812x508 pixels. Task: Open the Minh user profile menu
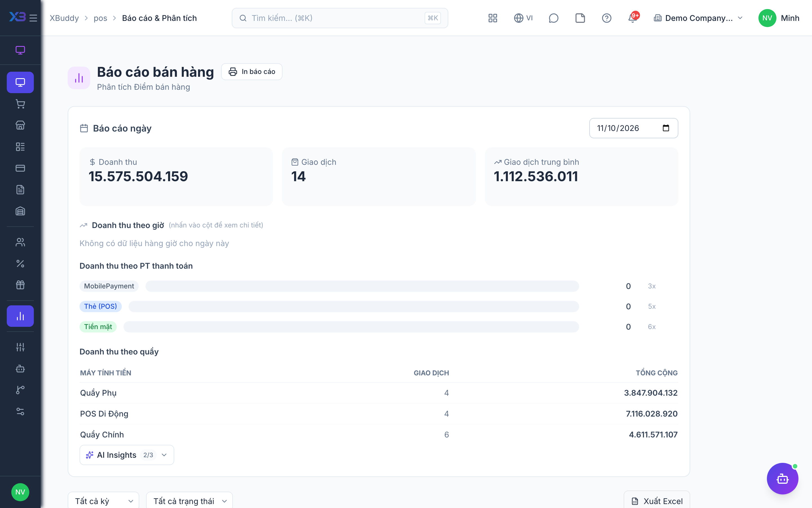(x=779, y=18)
